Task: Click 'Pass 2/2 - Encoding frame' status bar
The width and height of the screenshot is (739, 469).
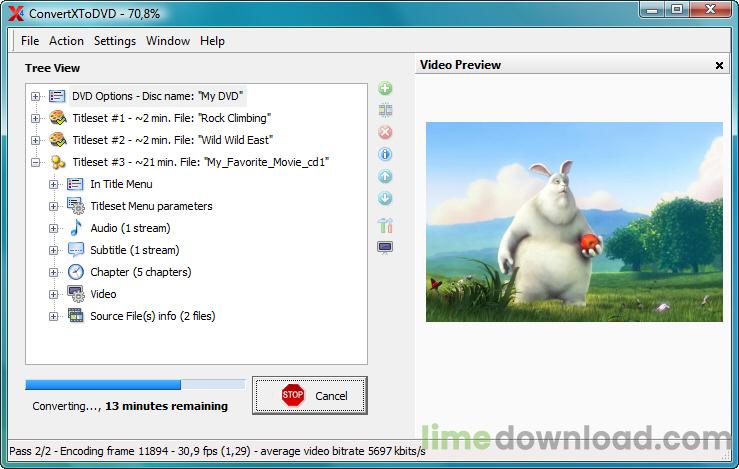Action: [217, 451]
